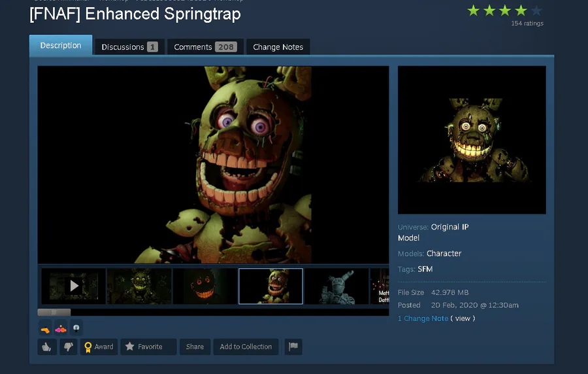Select the glowing orange face thumbnail

(x=204, y=286)
